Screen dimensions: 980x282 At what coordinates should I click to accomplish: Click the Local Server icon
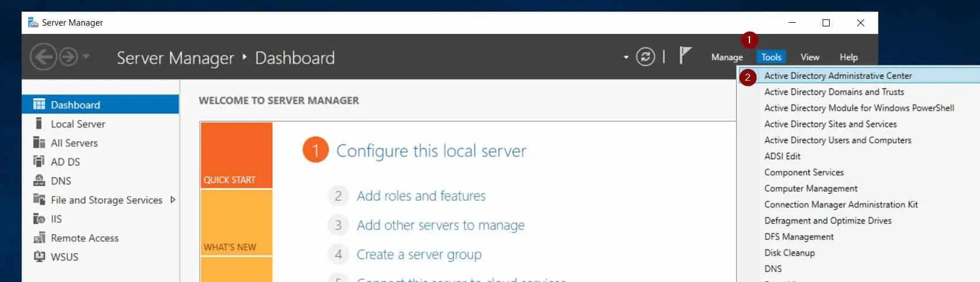(x=39, y=123)
